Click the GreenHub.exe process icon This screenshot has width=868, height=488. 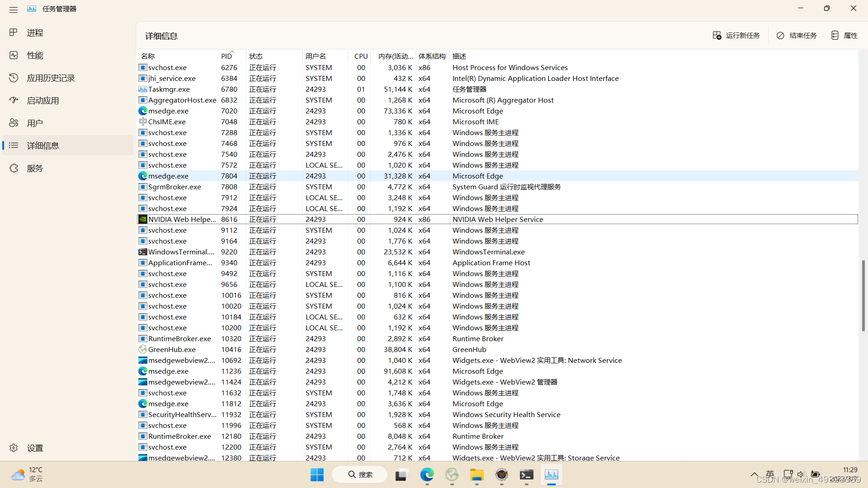(x=143, y=349)
